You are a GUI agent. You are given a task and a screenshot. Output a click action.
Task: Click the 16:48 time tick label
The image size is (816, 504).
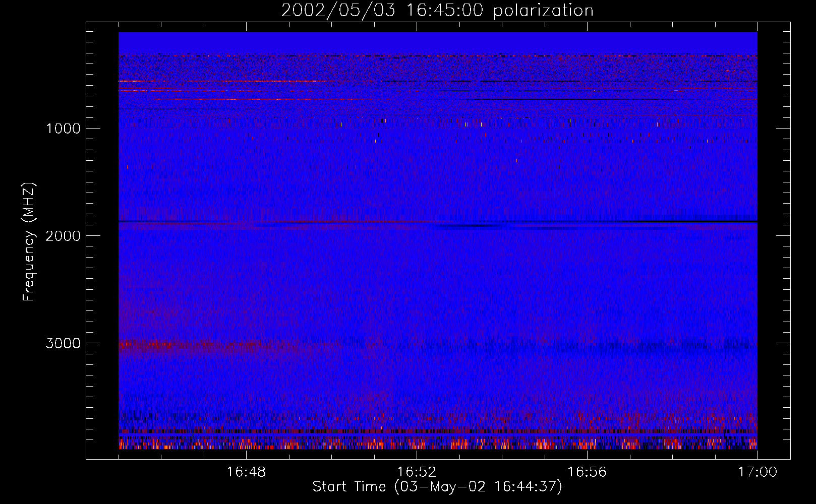point(246,472)
